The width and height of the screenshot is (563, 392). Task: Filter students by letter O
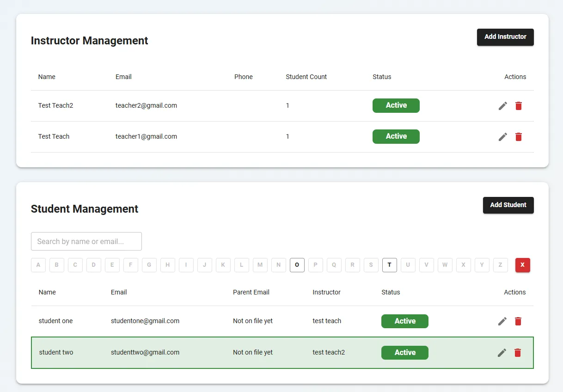click(297, 265)
